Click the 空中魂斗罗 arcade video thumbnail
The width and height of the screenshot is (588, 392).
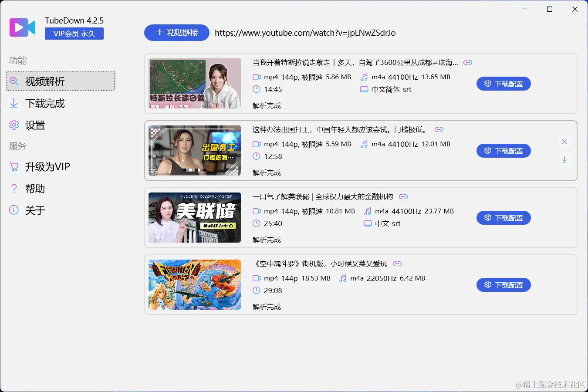[x=195, y=285]
